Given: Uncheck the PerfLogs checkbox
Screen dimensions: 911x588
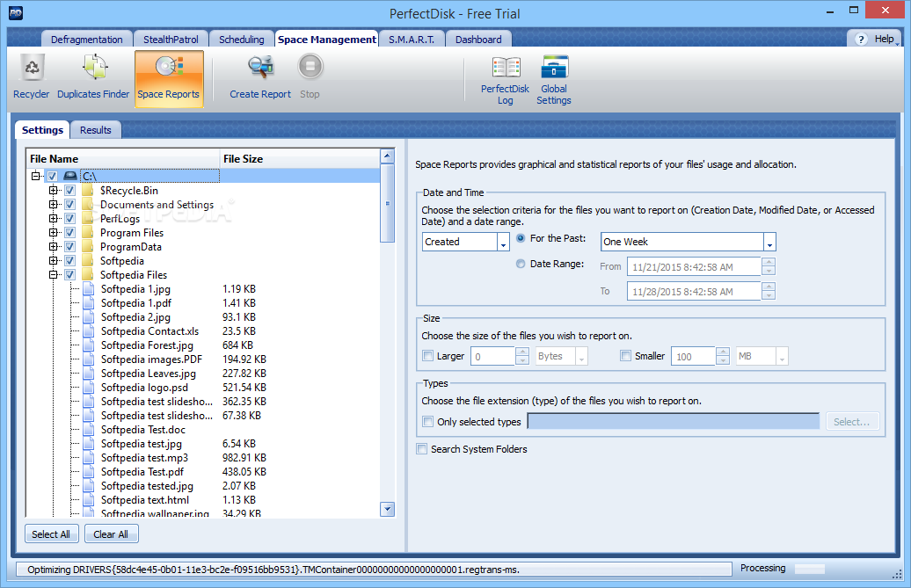Looking at the screenshot, I should [69, 218].
